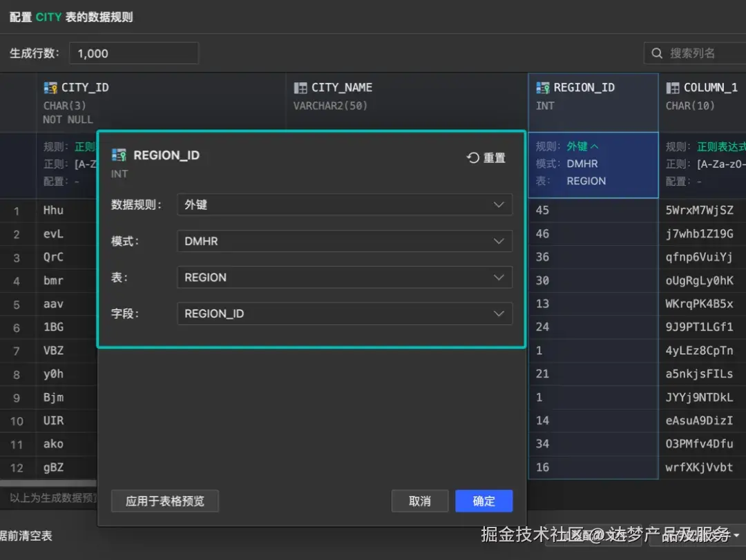Click CITY_ID cell Bjm
This screenshot has height=560, width=746.
coord(66,397)
